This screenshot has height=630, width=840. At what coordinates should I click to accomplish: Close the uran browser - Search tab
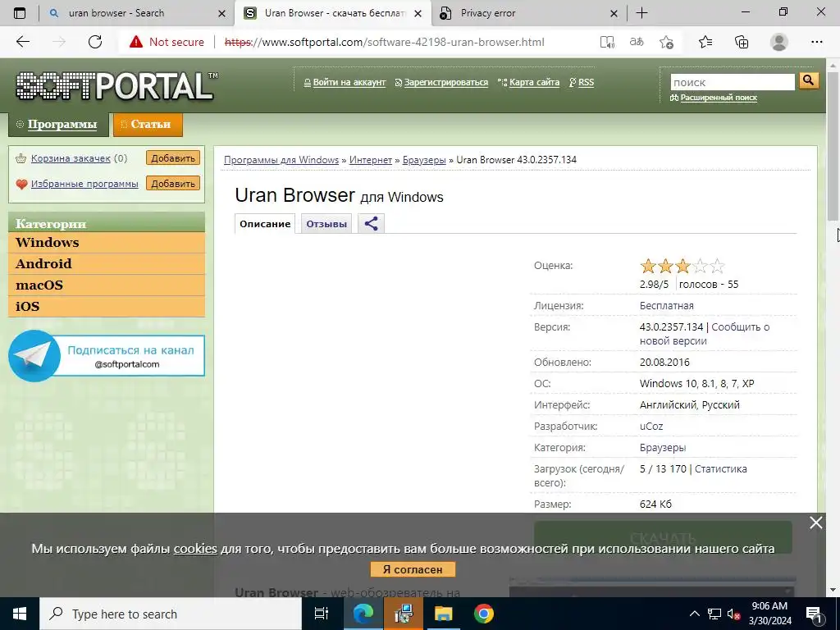click(221, 14)
